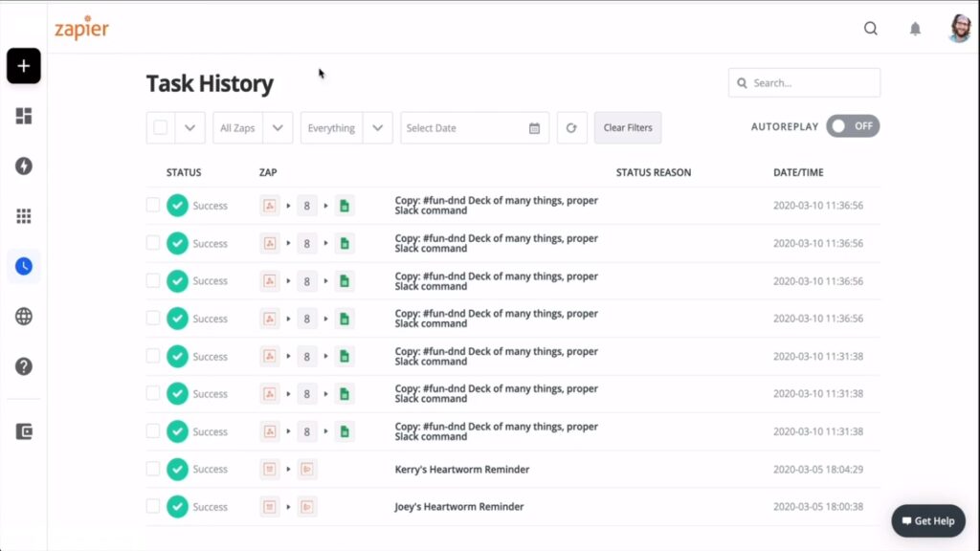Select the Task History clock icon

(x=23, y=266)
